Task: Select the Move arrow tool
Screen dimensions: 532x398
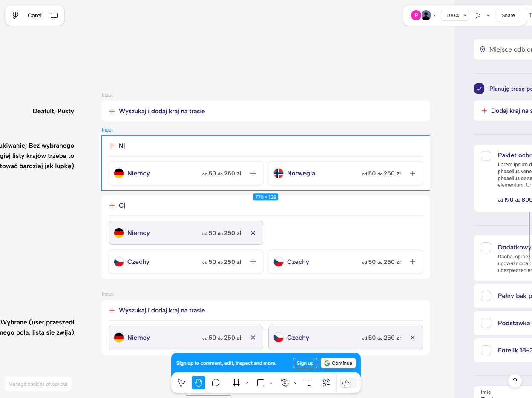Action: (x=181, y=383)
